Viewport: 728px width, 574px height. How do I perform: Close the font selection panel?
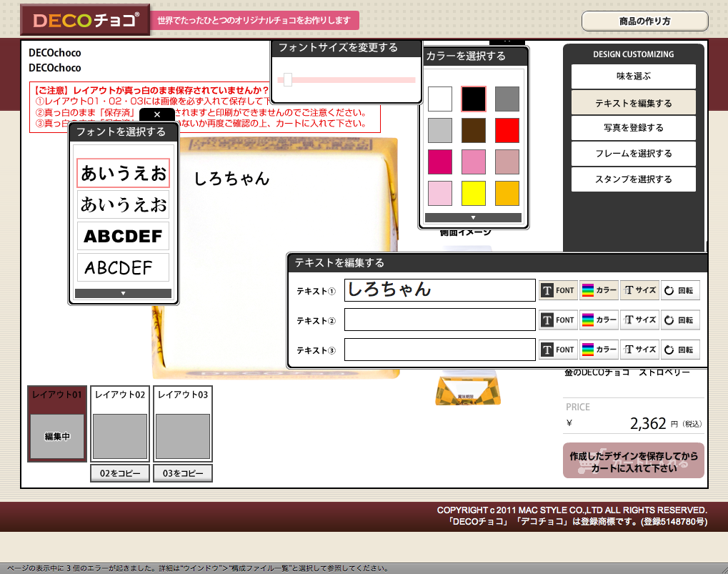[x=157, y=114]
